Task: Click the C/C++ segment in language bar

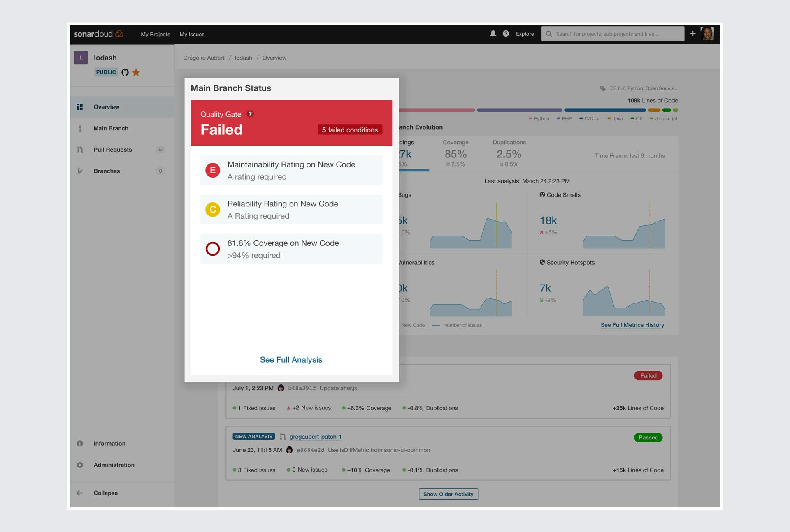Action: 605,110
